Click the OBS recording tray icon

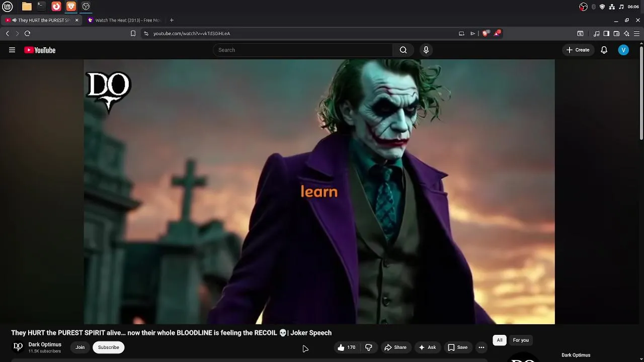point(584,7)
